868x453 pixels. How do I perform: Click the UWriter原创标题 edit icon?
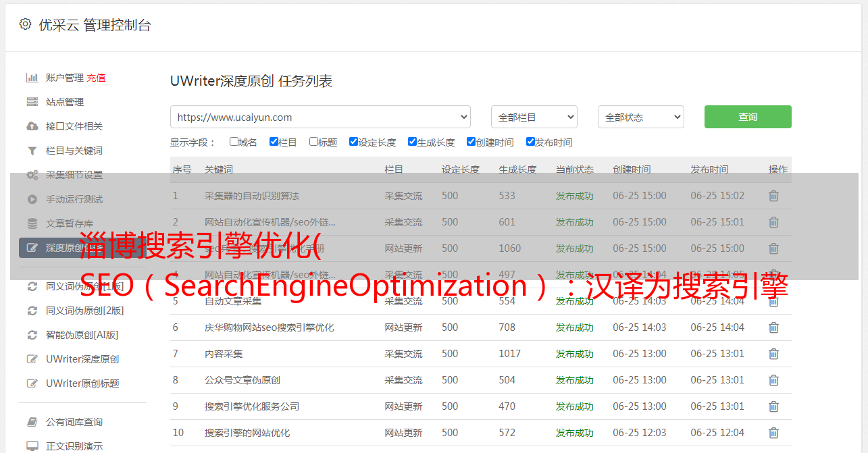tap(32, 383)
